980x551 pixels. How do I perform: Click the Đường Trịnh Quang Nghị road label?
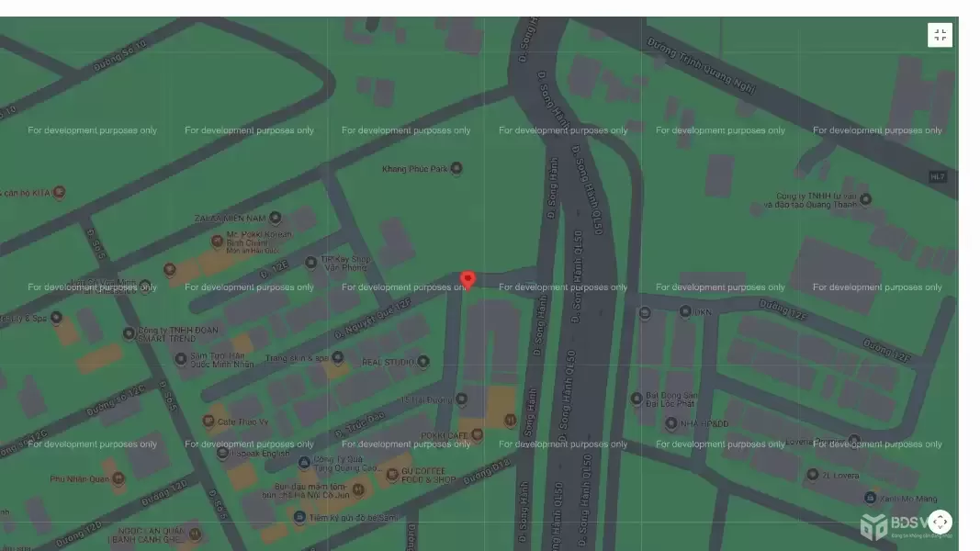(702, 64)
